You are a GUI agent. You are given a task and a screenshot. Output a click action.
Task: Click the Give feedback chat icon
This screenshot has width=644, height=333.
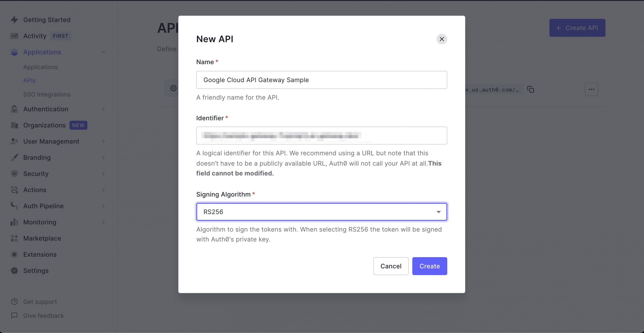14,315
